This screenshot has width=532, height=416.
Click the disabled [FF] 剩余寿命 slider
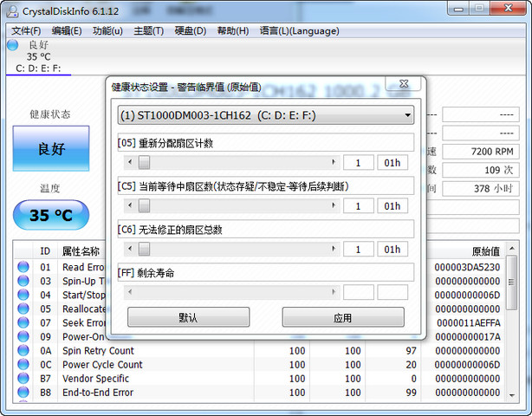[231, 292]
